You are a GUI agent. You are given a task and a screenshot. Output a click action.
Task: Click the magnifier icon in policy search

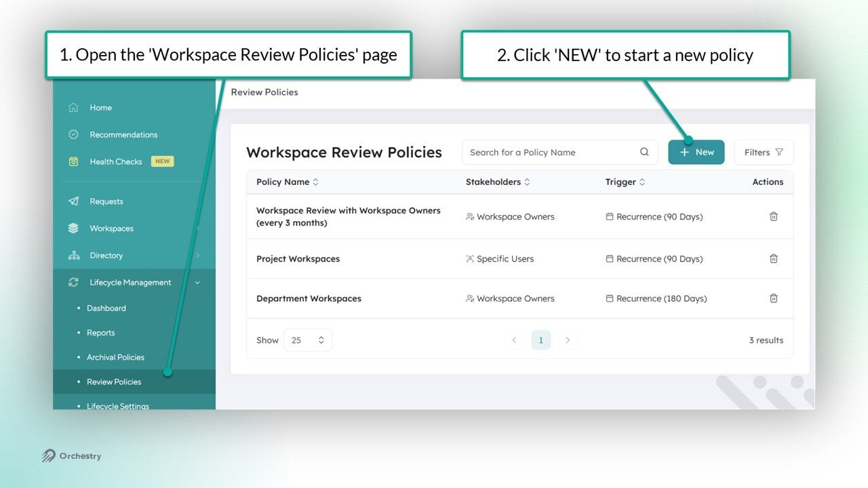[x=644, y=152]
